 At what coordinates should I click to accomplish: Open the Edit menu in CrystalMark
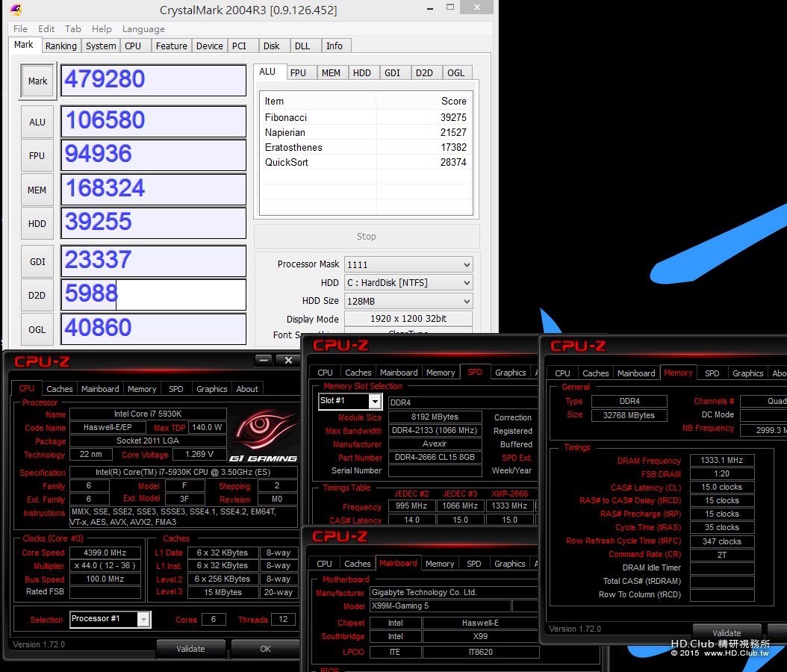pos(46,28)
